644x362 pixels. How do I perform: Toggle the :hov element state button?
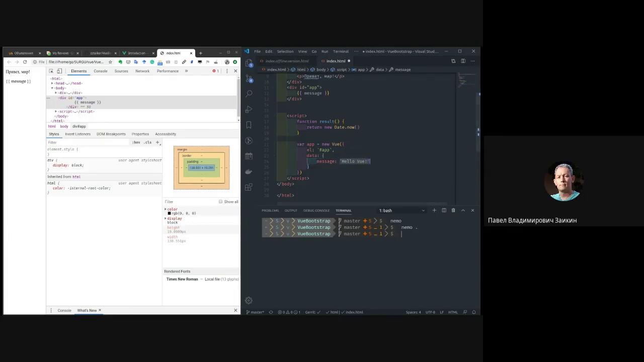(136, 142)
